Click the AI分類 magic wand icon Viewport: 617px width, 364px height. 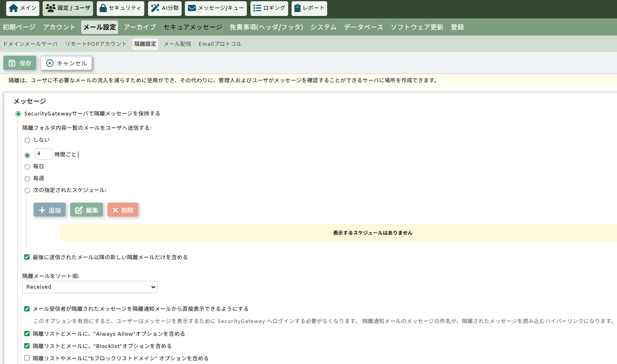point(155,8)
